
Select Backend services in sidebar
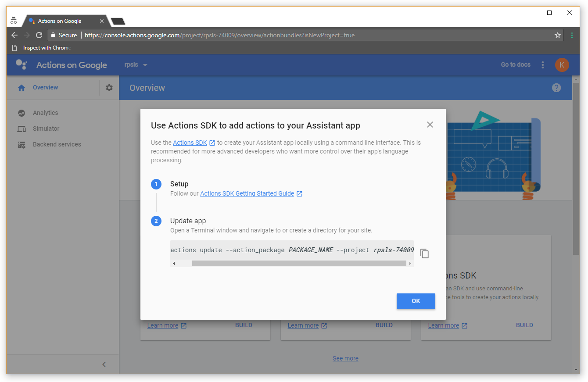click(57, 144)
